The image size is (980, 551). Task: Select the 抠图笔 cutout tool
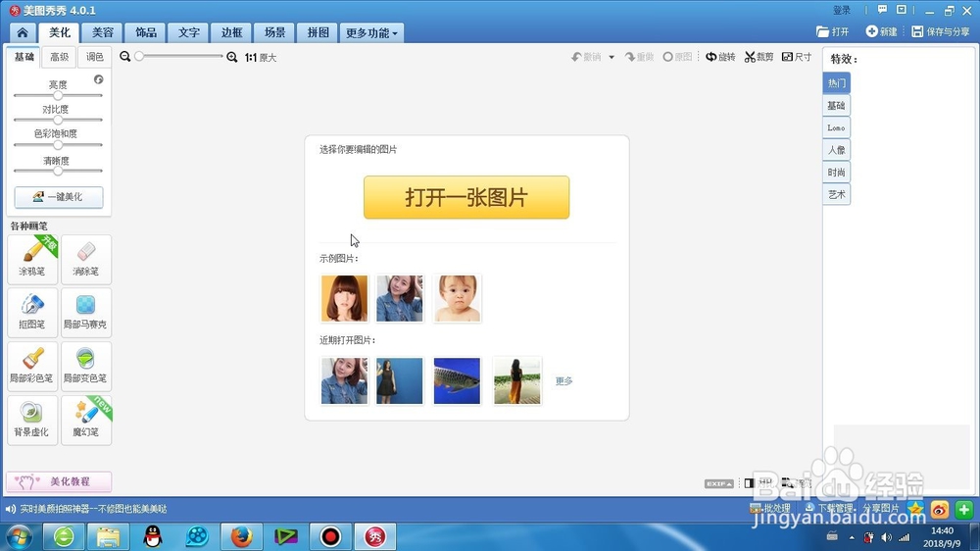[x=32, y=312]
